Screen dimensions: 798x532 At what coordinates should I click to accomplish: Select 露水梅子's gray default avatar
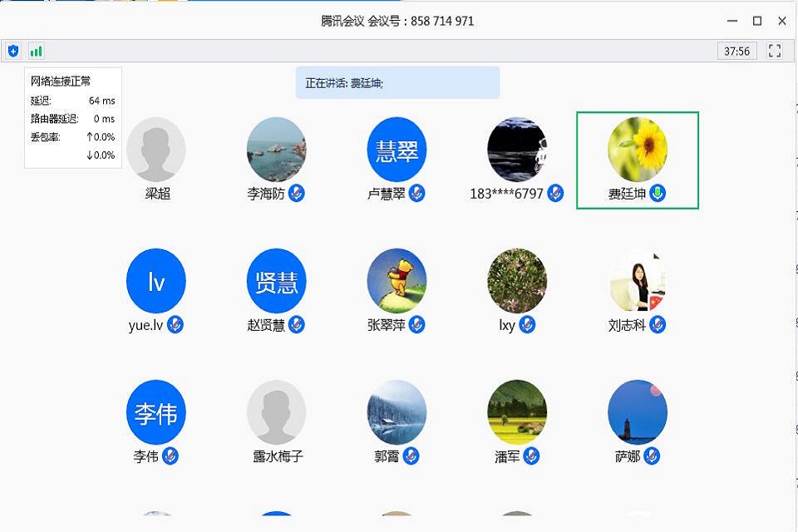276,412
